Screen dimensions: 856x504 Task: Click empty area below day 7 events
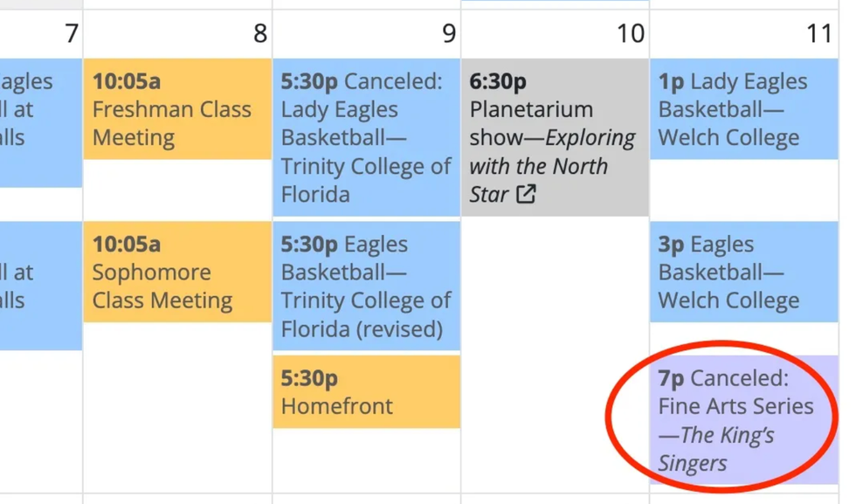(39, 419)
